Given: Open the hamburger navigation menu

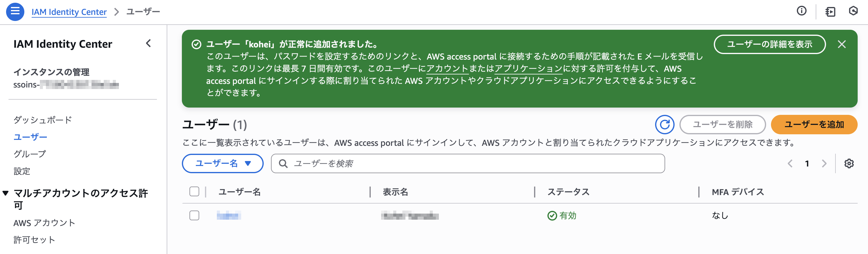Looking at the screenshot, I should (15, 12).
